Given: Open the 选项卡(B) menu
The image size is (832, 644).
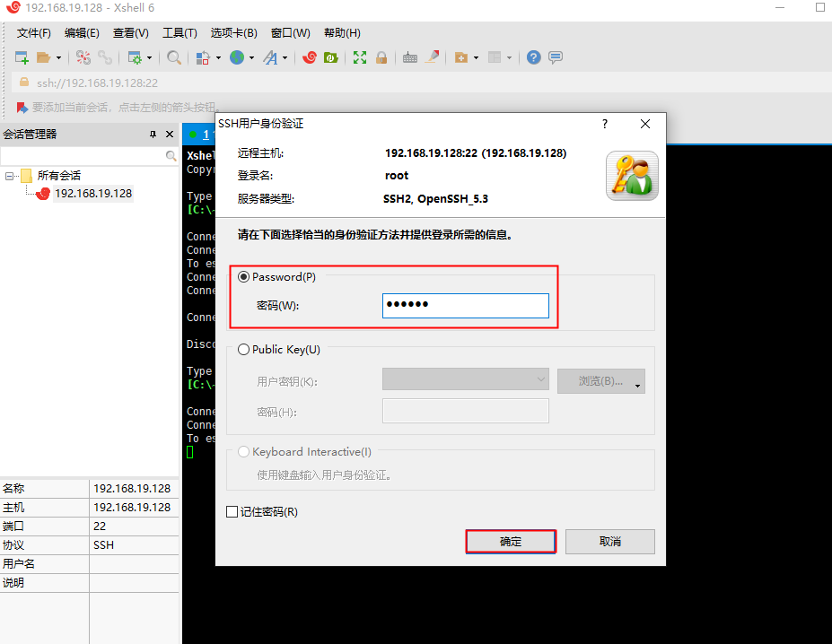Looking at the screenshot, I should pos(233,33).
